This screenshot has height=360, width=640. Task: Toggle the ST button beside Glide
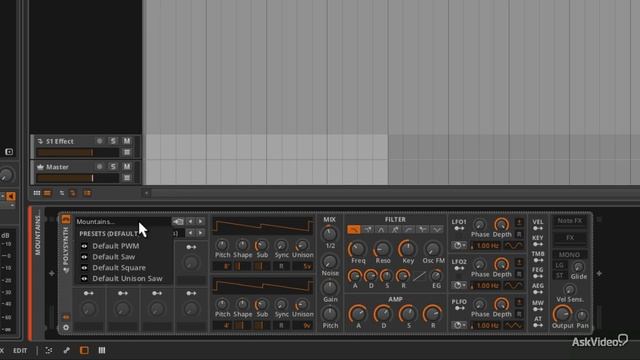point(560,276)
